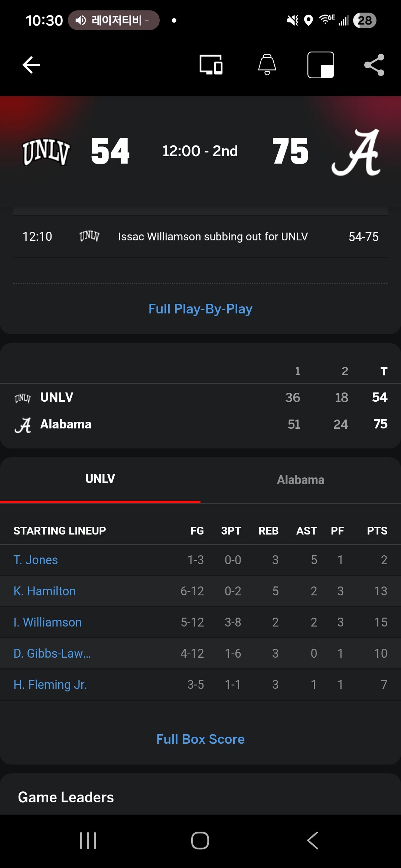Tap the large UNLV logo in scoreboard
Screen dimensions: 401x868
click(x=46, y=152)
